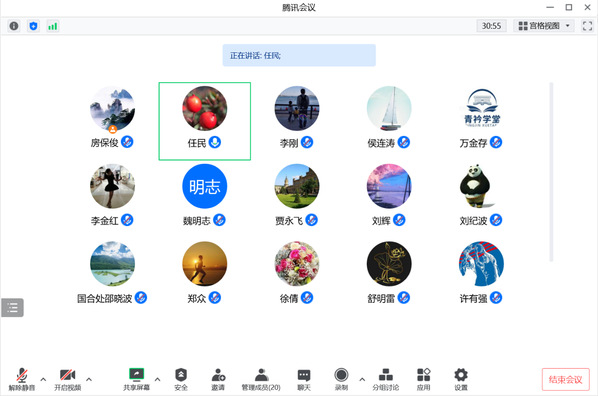This screenshot has height=396, width=598.
Task: Open the 安全 security menu
Action: (x=181, y=379)
